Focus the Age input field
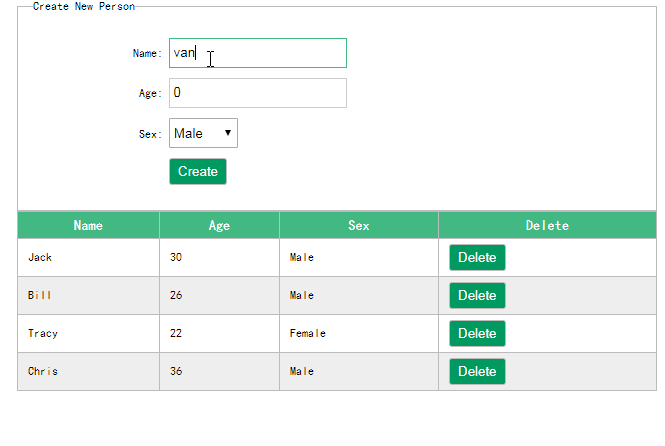Screen dimensions: 665x446 pos(258,93)
